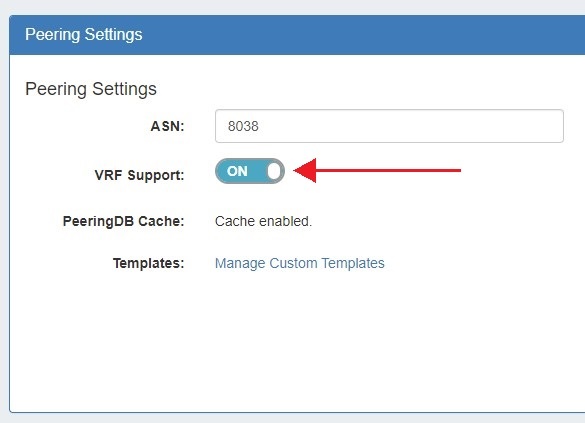Click the Templates label
This screenshot has width=585, height=423.
pos(148,263)
